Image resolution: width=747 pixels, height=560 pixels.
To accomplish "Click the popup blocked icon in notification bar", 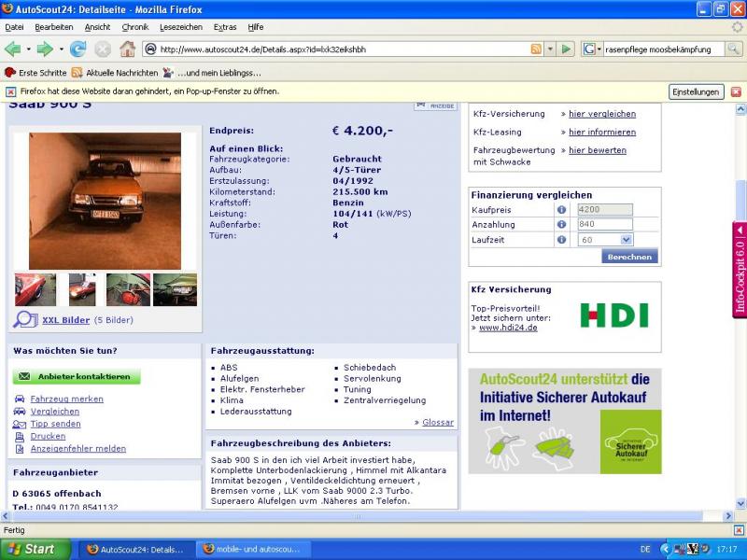I will 10,91.
